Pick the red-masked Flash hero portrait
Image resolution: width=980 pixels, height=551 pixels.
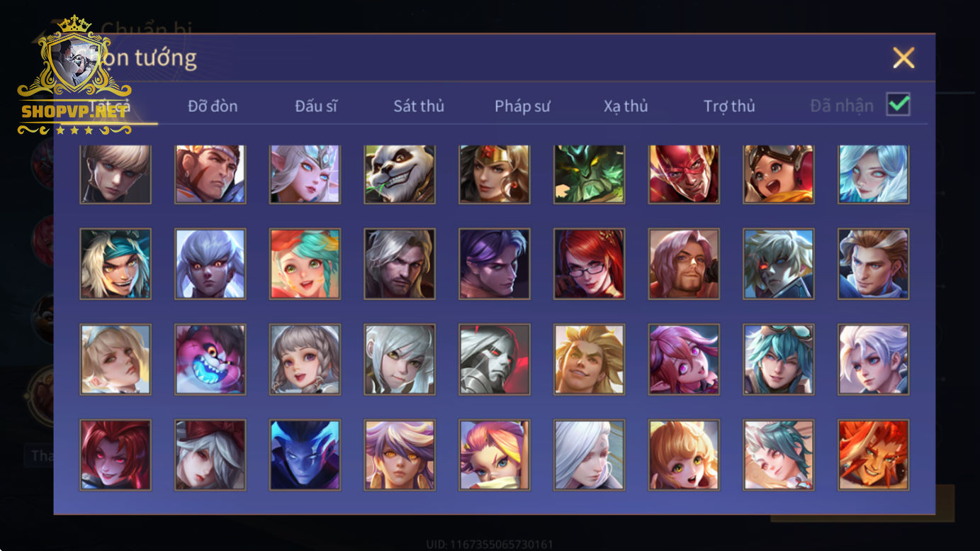(x=684, y=174)
